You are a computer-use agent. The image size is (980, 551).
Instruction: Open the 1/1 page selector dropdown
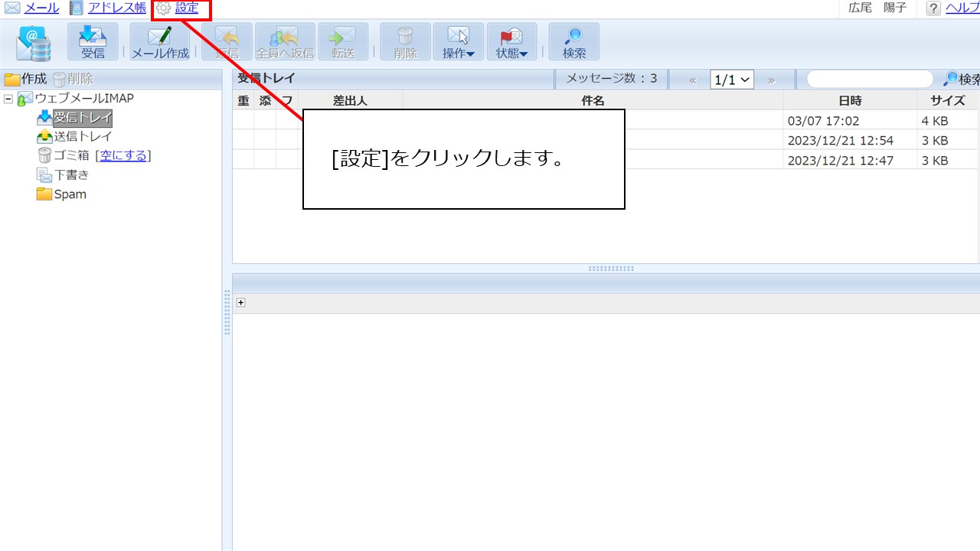[732, 80]
